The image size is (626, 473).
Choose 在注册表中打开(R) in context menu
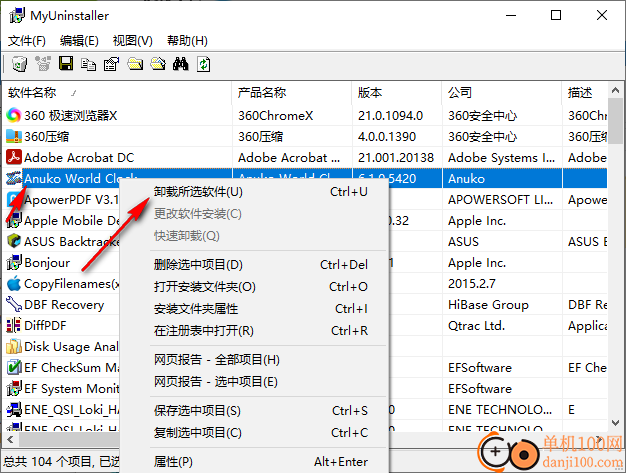(254, 331)
